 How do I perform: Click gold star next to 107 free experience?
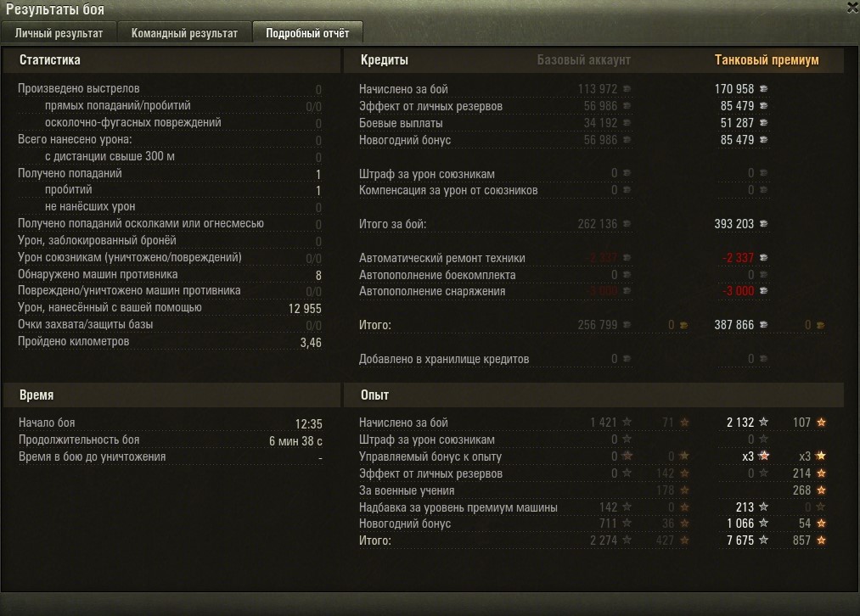821,422
